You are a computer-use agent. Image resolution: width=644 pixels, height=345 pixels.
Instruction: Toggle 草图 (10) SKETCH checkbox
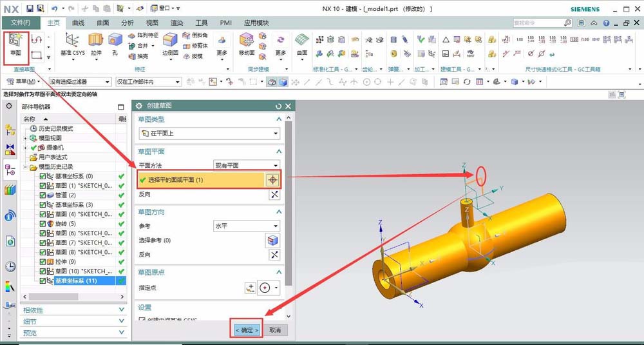coord(43,271)
